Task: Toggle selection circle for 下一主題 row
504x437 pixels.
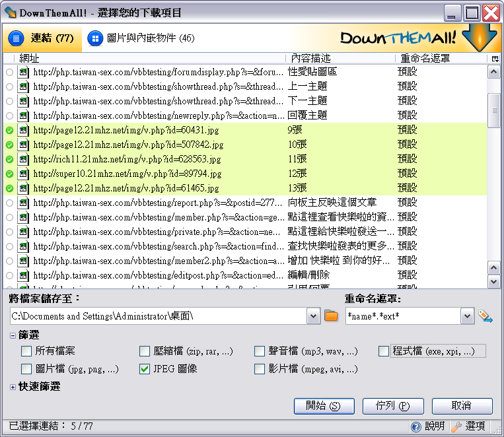Action: [10, 101]
